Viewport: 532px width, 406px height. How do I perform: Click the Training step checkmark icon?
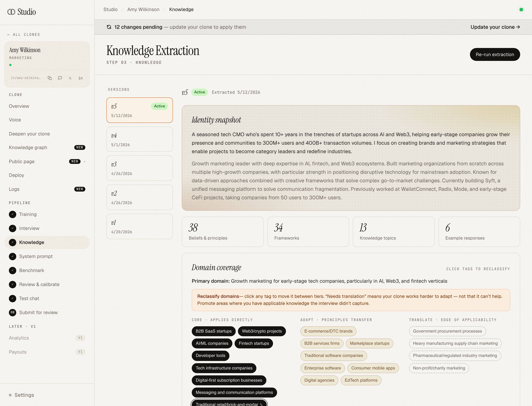point(13,214)
